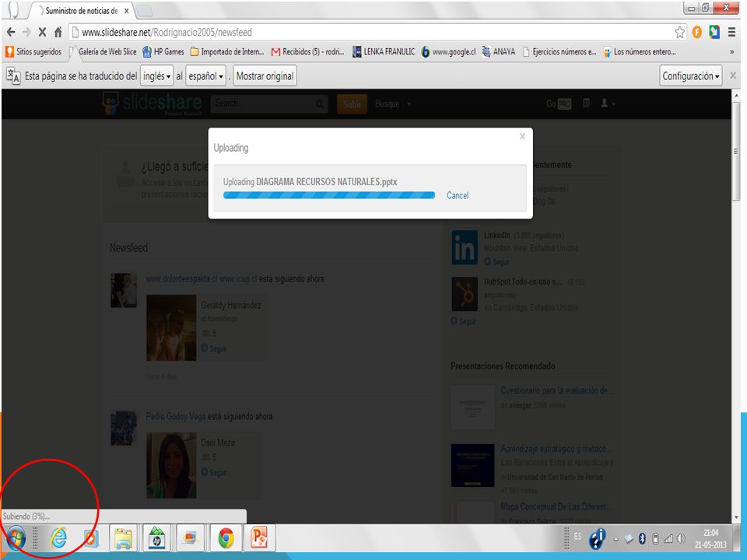Launch Internet Explorer from the taskbar
The image size is (747, 560).
point(58,538)
